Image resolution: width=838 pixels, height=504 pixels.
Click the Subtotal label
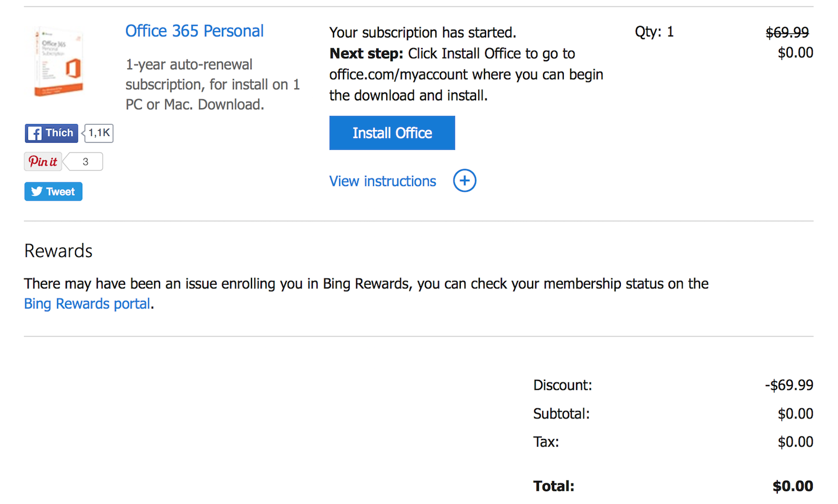point(561,414)
